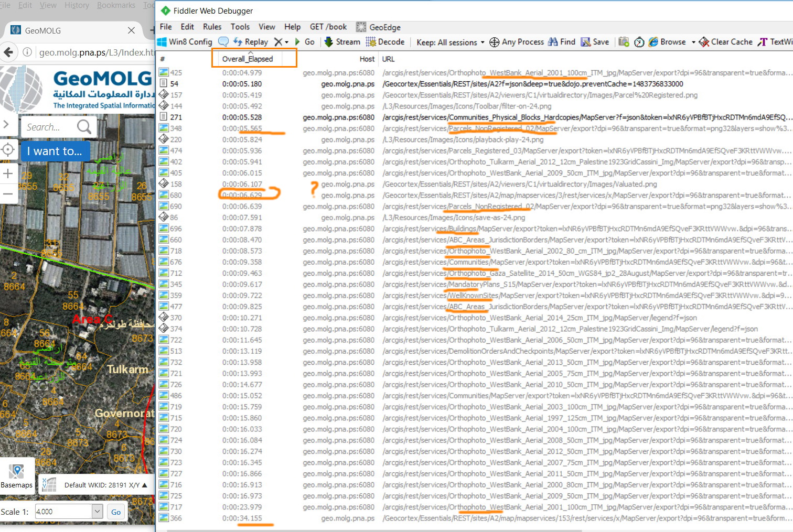Open Fiddler File menu
The image size is (793, 532).
point(166,27)
